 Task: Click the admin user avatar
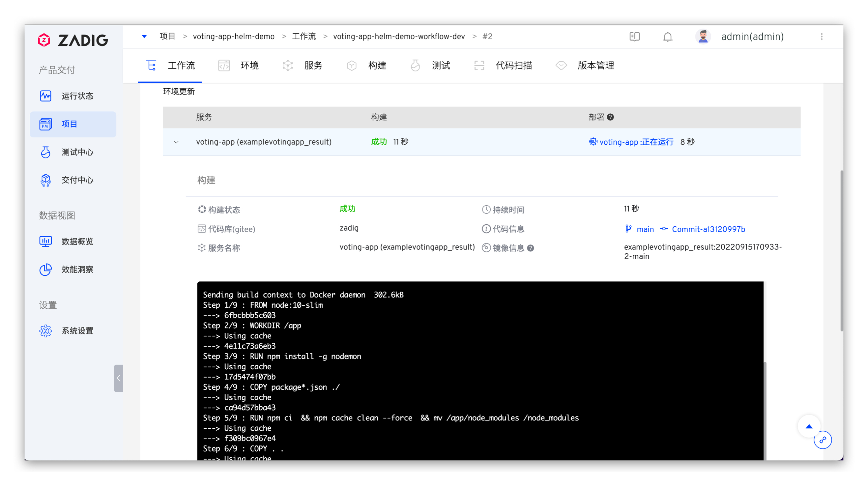point(703,36)
